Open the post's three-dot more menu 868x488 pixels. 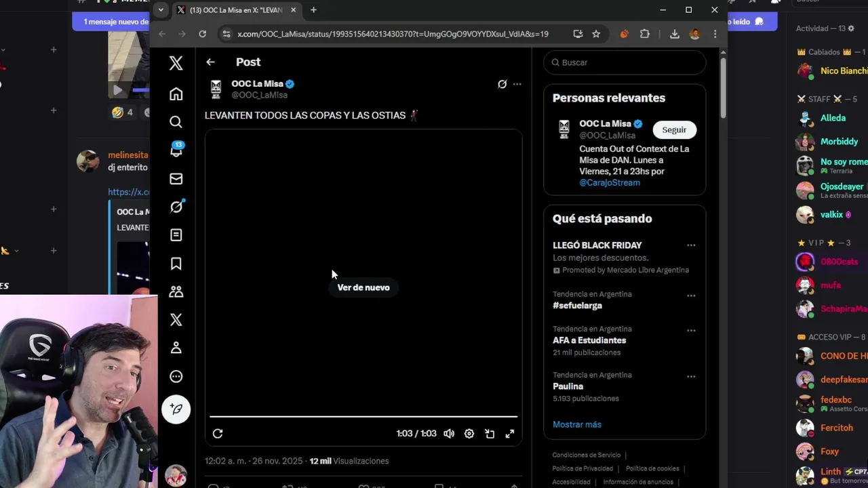coord(517,84)
